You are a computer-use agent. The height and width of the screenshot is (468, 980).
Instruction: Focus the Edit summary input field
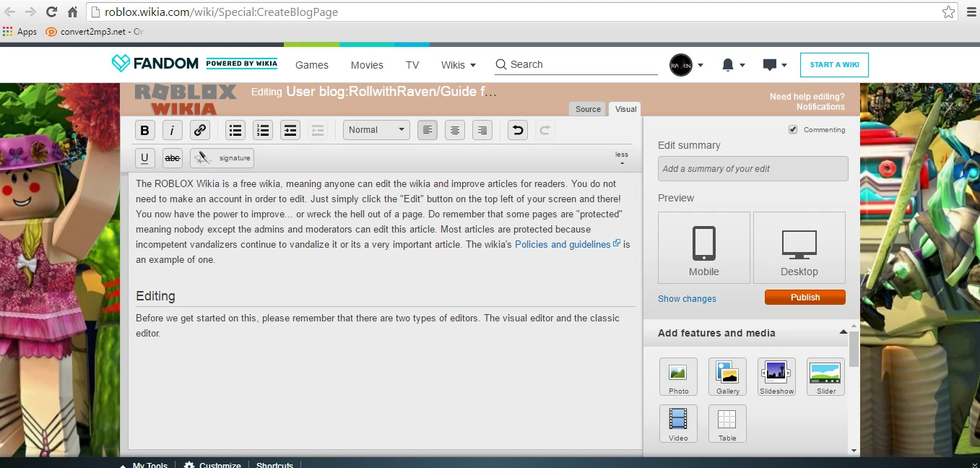(x=753, y=168)
